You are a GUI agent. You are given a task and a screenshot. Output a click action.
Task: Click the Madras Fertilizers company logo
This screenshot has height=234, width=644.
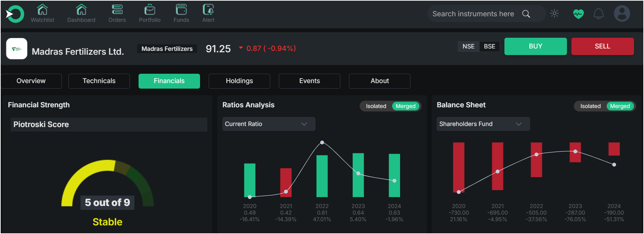(17, 48)
